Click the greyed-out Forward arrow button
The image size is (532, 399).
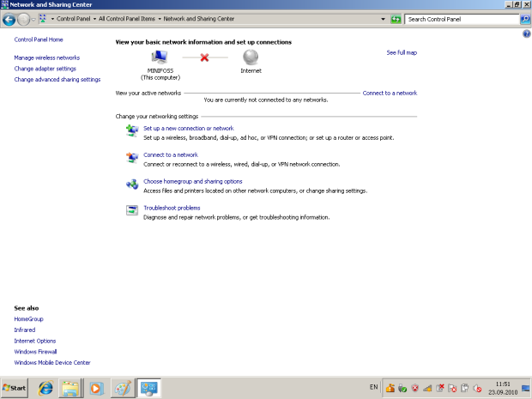[23, 20]
